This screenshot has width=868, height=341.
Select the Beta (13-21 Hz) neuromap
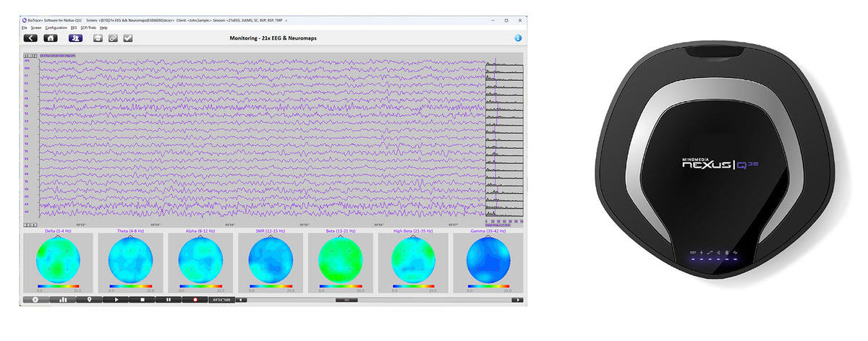pyautogui.click(x=340, y=260)
